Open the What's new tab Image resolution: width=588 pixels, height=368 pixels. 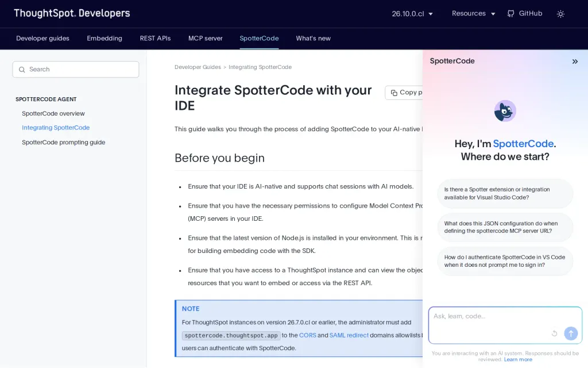coord(313,39)
